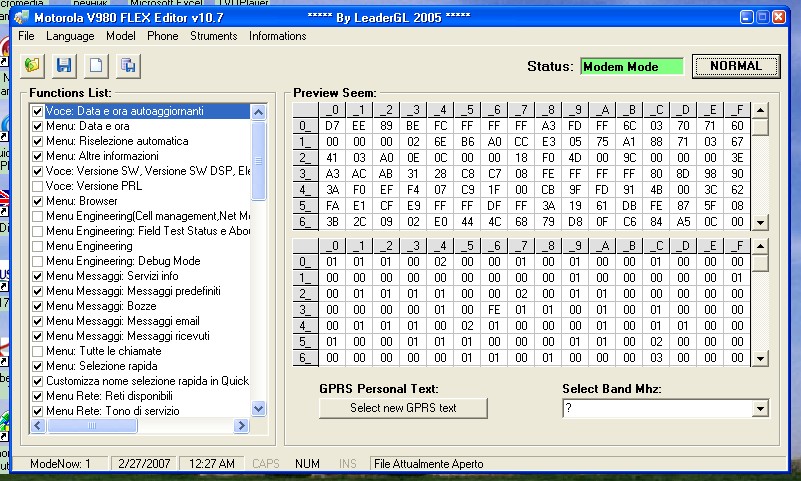Click up arrow of Functions List scrollbar

258,112
